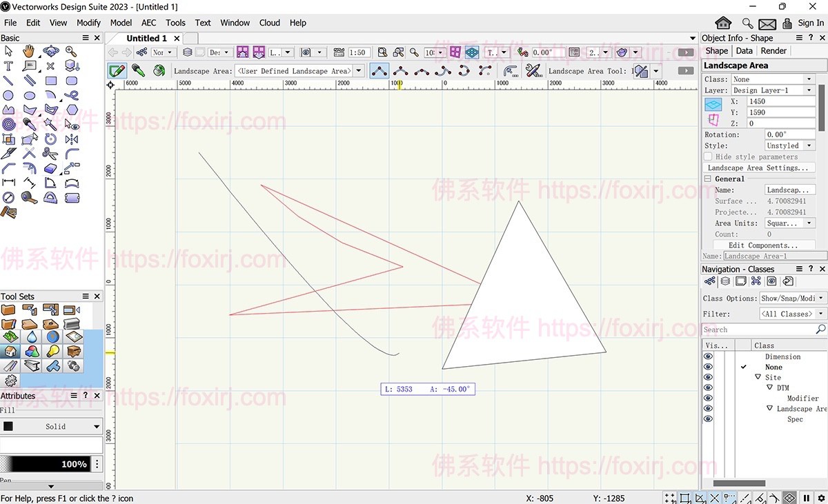Select the Tape Measure tool
828x504 pixels.
point(29,197)
